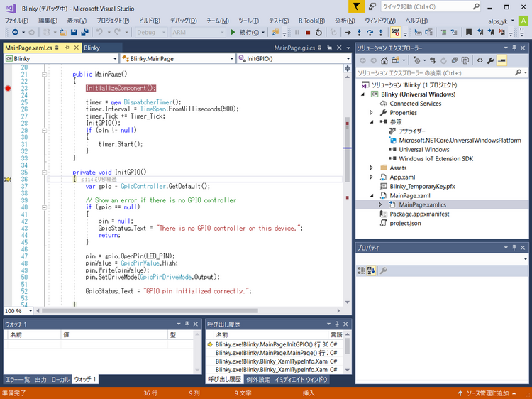Select Package.appxmanifest in Solution Explorer
Viewport: 532px width, 399px height.
tap(421, 214)
